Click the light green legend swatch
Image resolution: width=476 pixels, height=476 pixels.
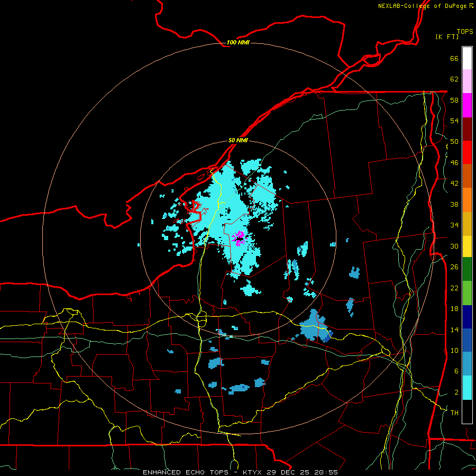coord(467,293)
